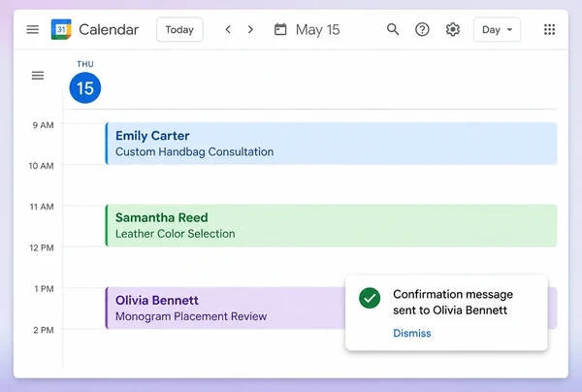This screenshot has height=392, width=582.
Task: Open the Day view dropdown
Action: pyautogui.click(x=497, y=29)
